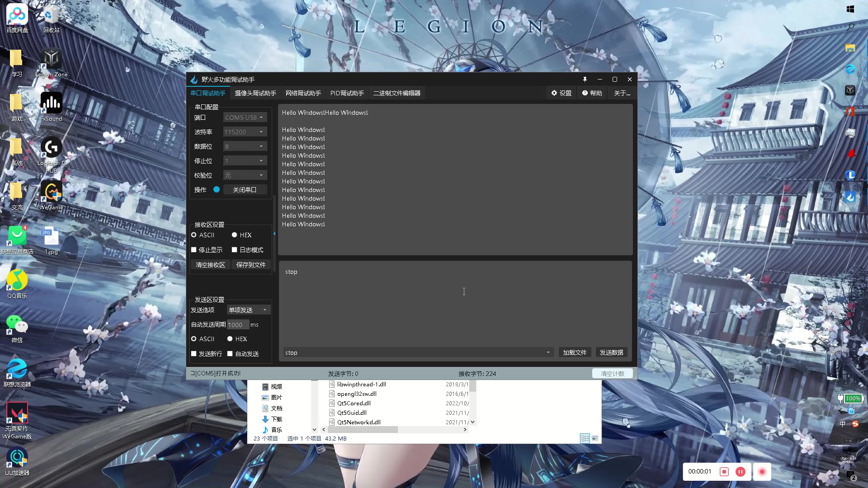
Task: Enable the 日志模式 checkbox
Action: [235, 250]
